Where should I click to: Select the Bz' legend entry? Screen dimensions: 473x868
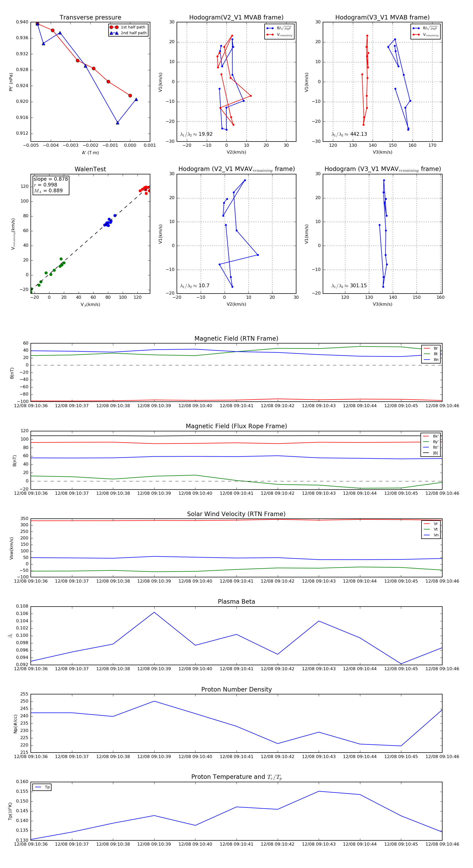click(431, 447)
